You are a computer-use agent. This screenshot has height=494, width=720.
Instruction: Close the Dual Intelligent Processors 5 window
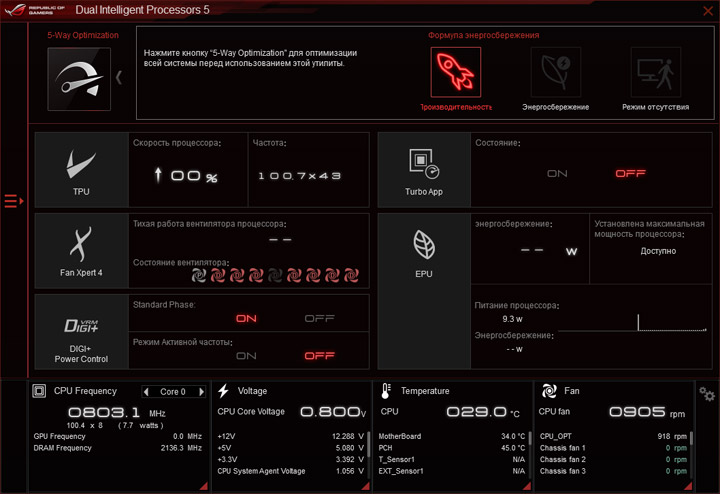(x=708, y=11)
